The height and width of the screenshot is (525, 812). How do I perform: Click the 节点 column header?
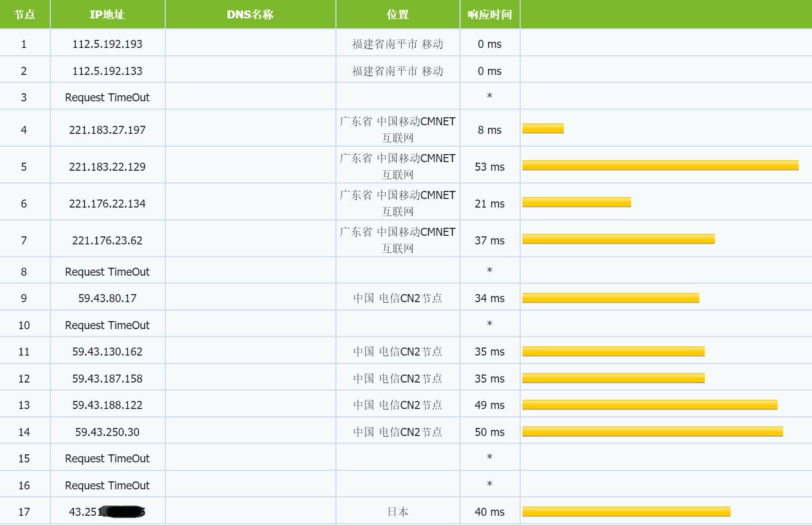click(25, 14)
